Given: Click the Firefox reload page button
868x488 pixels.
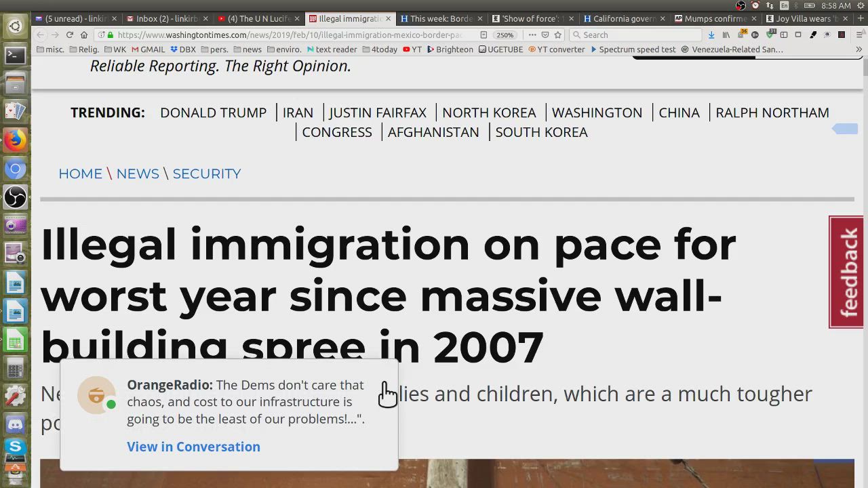Looking at the screenshot, I should pyautogui.click(x=69, y=35).
